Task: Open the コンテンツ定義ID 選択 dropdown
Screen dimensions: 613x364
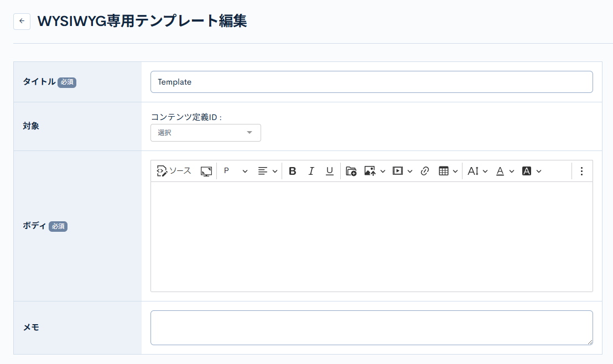Action: click(205, 133)
